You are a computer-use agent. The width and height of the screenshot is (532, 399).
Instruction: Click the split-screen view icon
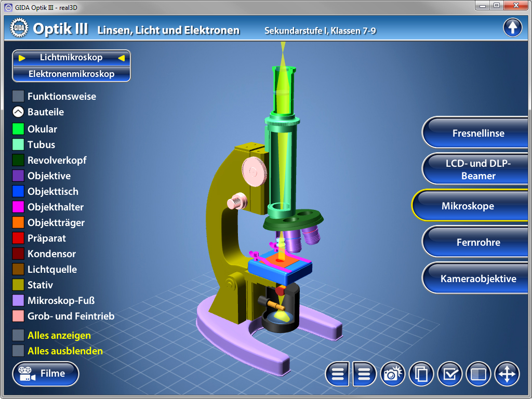click(477, 374)
